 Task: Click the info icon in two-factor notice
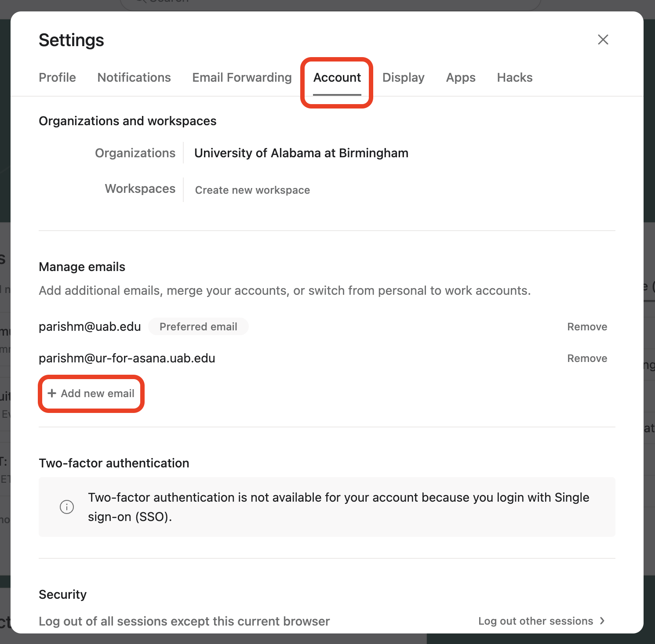(67, 507)
